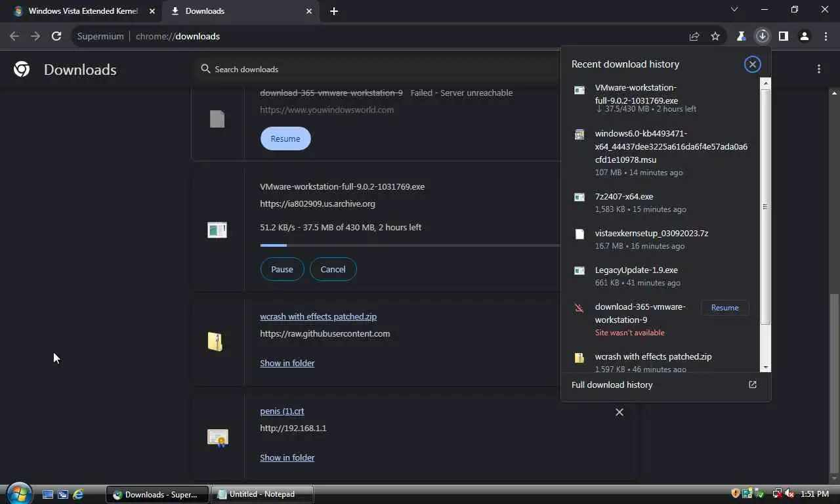Click the open-in-new icon beside Full download history
Image resolution: width=840 pixels, height=504 pixels.
[753, 385]
